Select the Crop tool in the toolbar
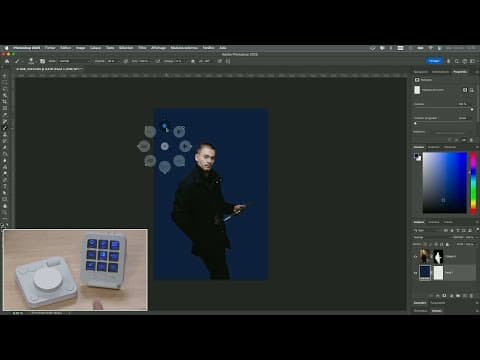The width and height of the screenshot is (480, 360). click(5, 102)
